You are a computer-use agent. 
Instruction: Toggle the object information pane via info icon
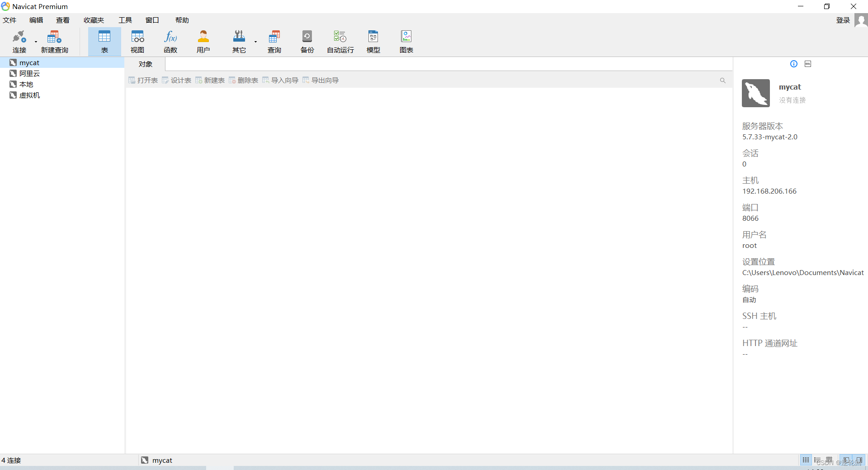(x=794, y=63)
